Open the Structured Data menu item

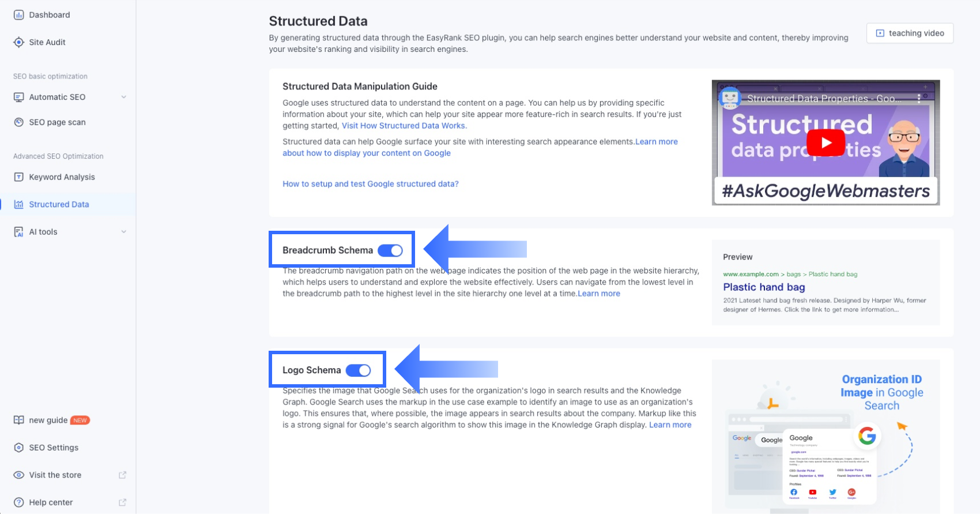[59, 204]
